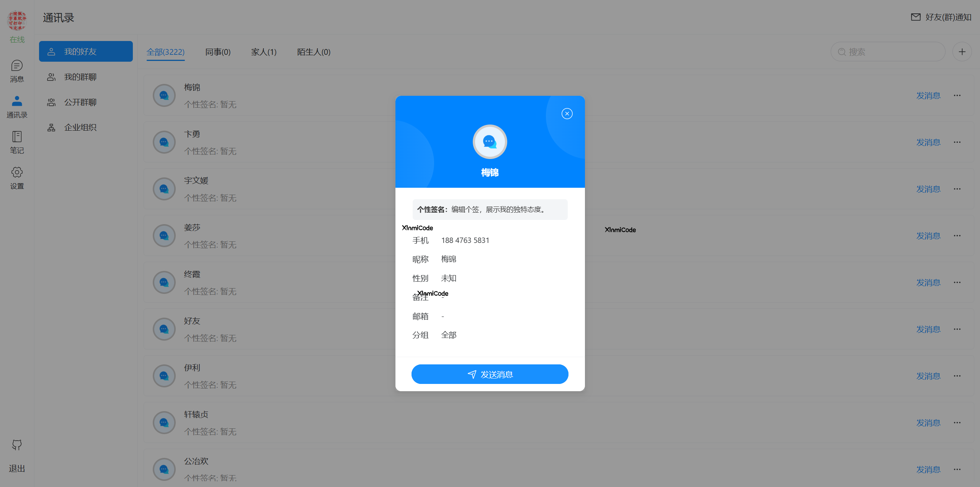Image resolution: width=980 pixels, height=487 pixels.
Task: Open the more options menu beside 卞勇
Action: (957, 142)
